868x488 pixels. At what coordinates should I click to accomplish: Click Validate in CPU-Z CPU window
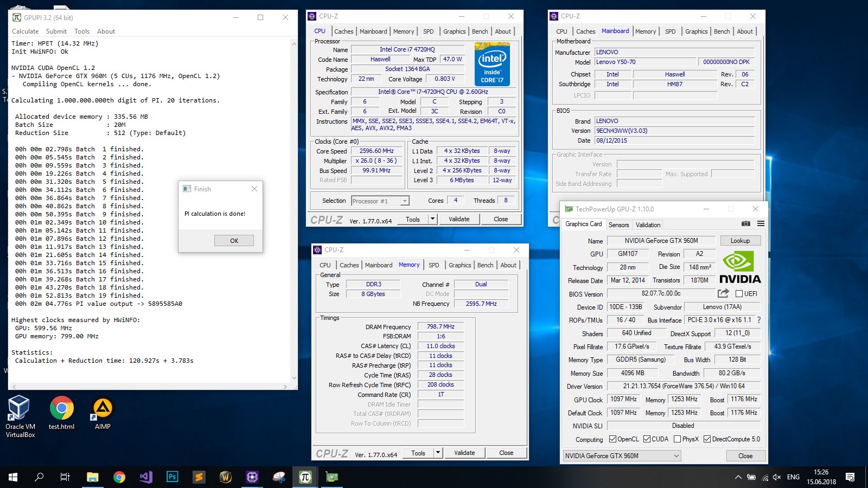(459, 219)
